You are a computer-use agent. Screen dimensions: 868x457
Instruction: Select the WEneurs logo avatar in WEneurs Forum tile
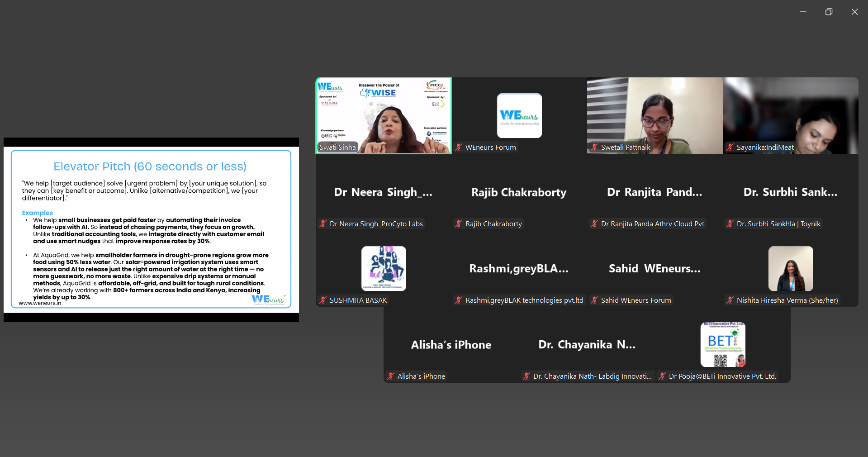[x=519, y=115]
